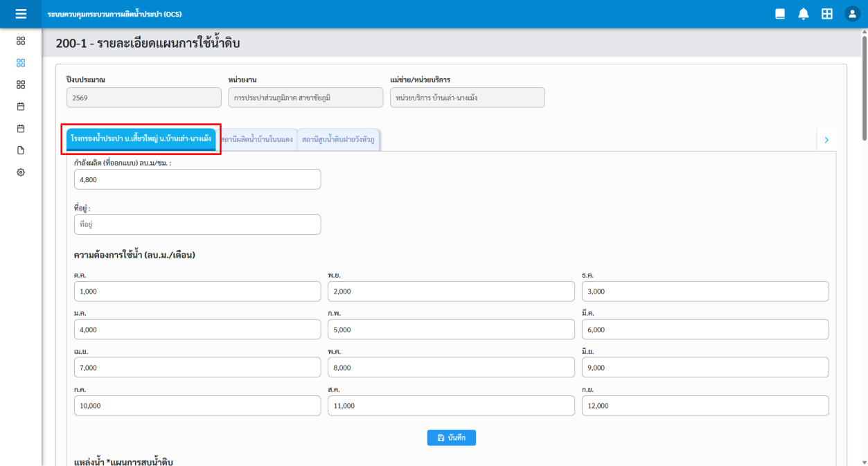Click the save disk icon on บันทึก button
The height and width of the screenshot is (466, 868).
[441, 438]
